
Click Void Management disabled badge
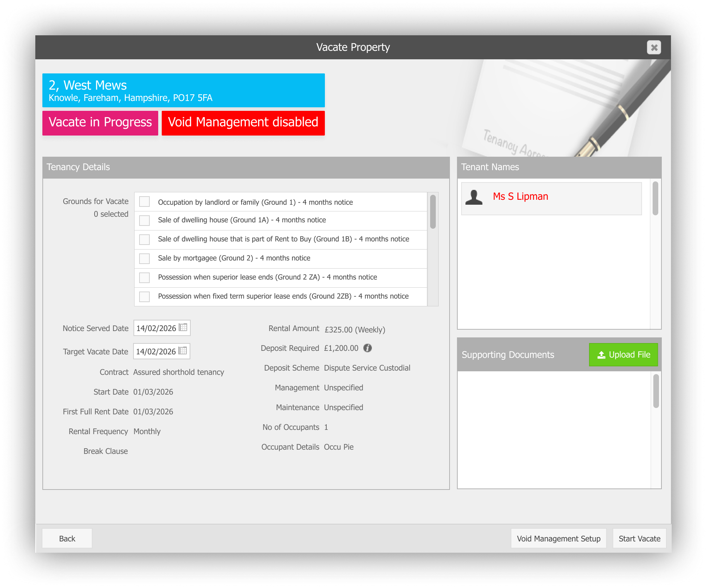pos(243,123)
